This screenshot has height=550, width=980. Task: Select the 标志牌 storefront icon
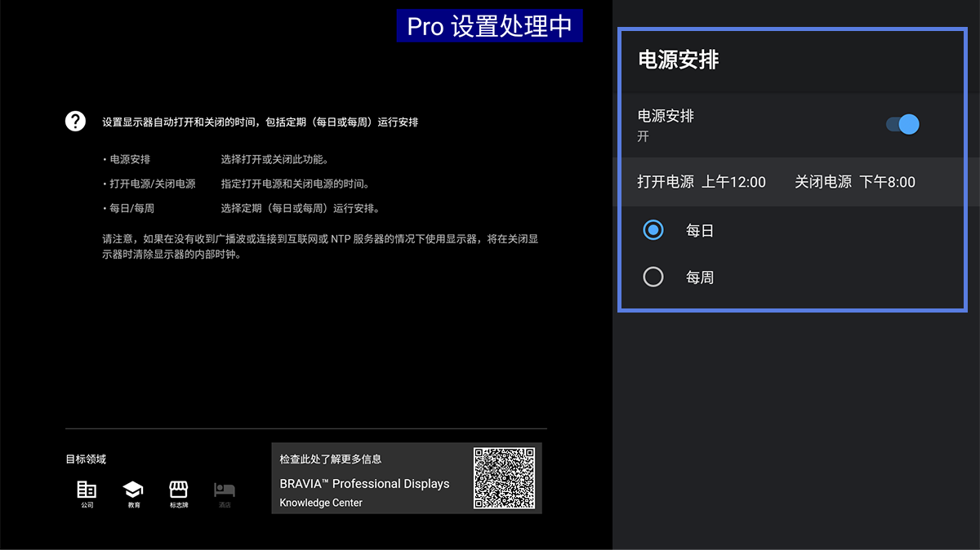pyautogui.click(x=178, y=490)
